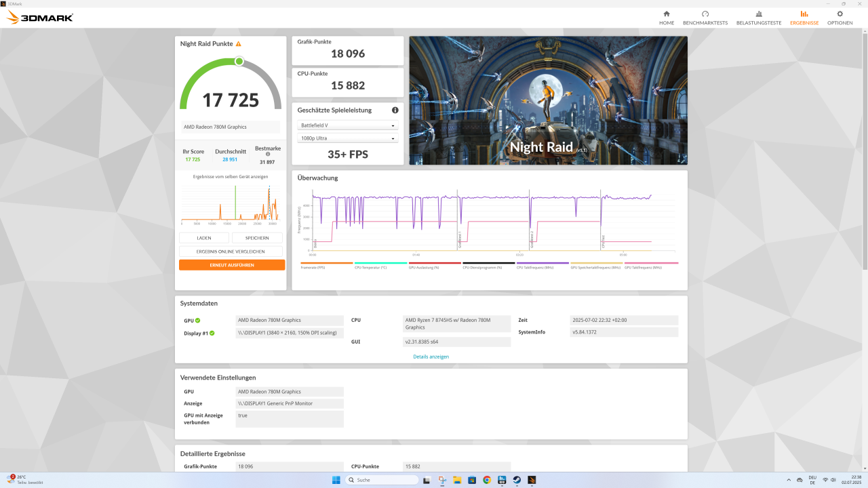Click the Bestmarke value 31 897
Screen dimensions: 868x488
[267, 162]
